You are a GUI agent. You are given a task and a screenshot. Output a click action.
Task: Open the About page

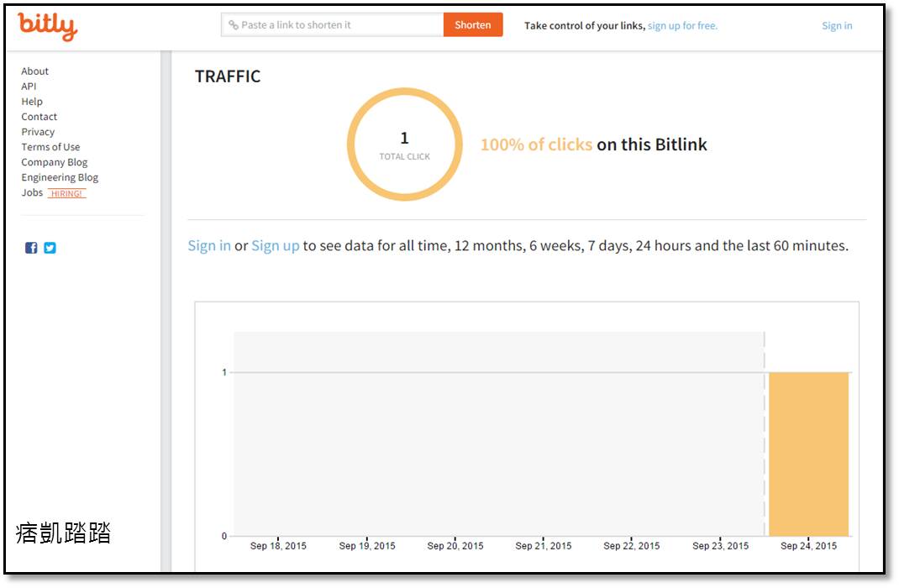point(35,71)
